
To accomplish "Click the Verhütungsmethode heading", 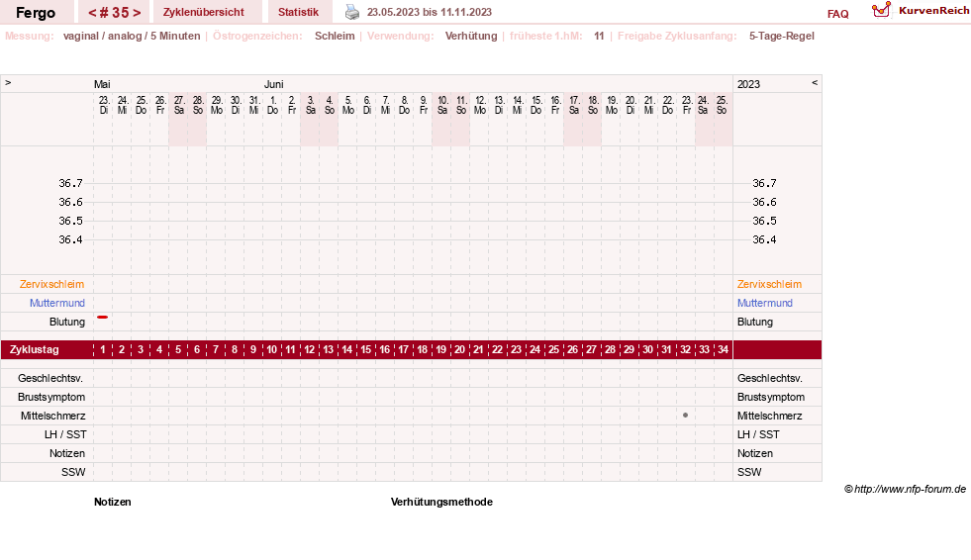I will pos(441,502).
